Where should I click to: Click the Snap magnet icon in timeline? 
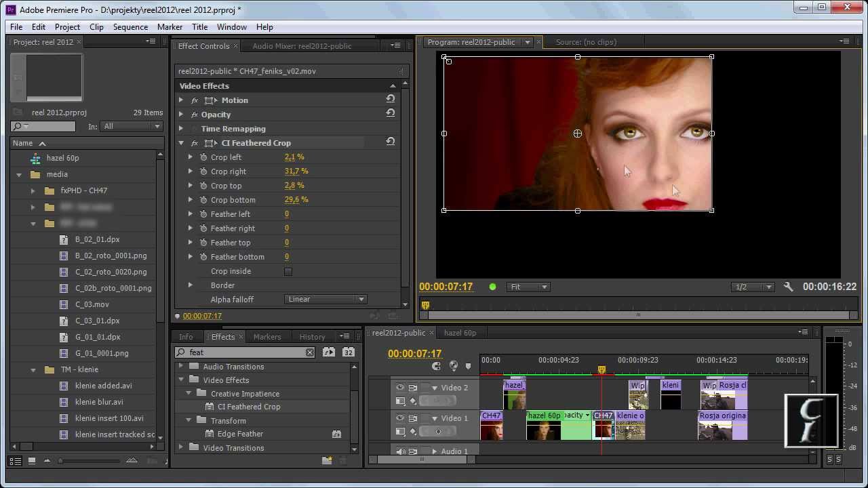[437, 366]
